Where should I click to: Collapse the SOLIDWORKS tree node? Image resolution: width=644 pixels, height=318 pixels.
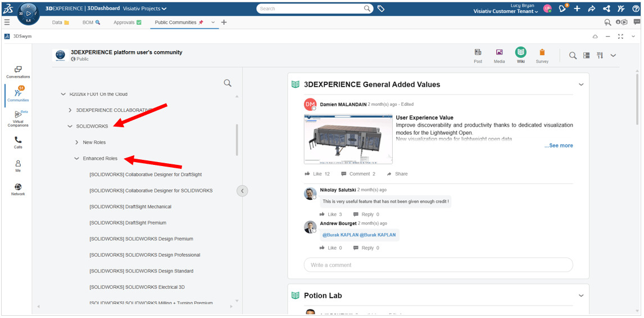point(70,127)
